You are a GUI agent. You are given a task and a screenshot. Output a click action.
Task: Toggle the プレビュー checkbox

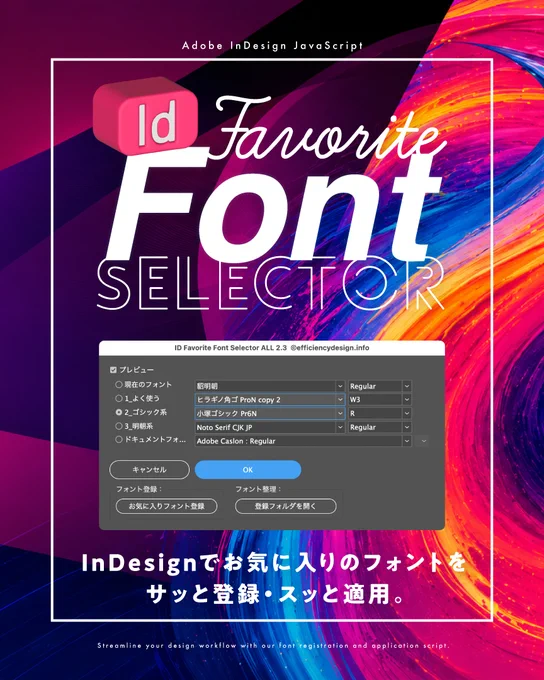click(113, 370)
